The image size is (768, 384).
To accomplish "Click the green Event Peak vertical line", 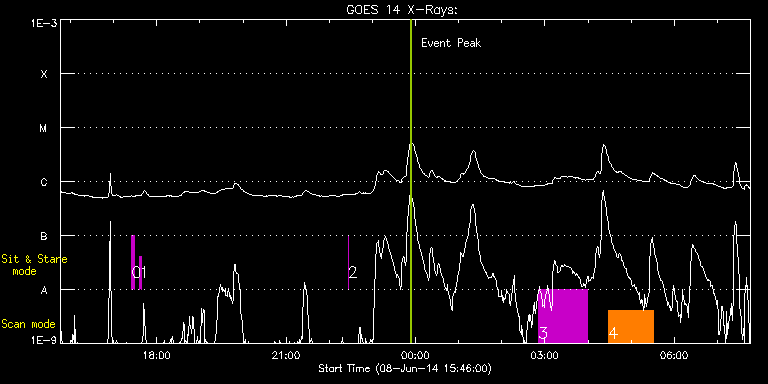I will click(x=411, y=181).
